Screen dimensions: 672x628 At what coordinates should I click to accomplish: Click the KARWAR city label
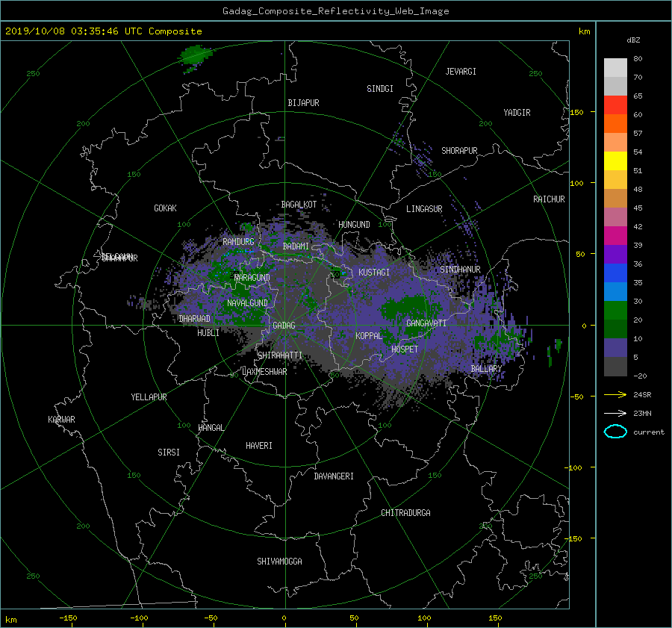[x=61, y=420]
